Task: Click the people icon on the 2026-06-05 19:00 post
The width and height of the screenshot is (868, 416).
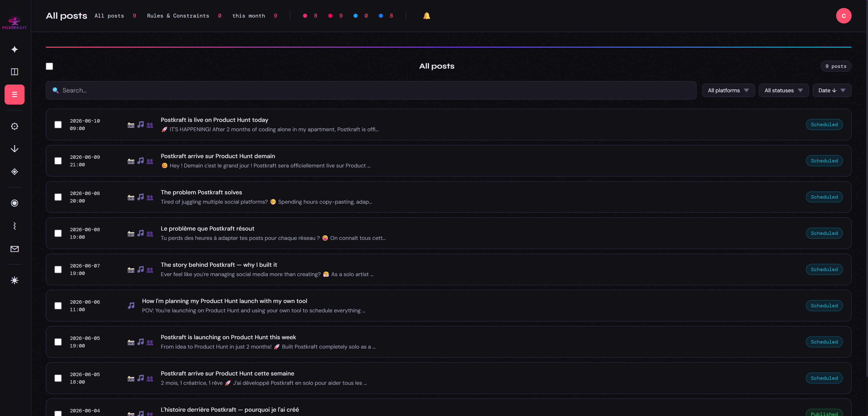Action: [150, 342]
